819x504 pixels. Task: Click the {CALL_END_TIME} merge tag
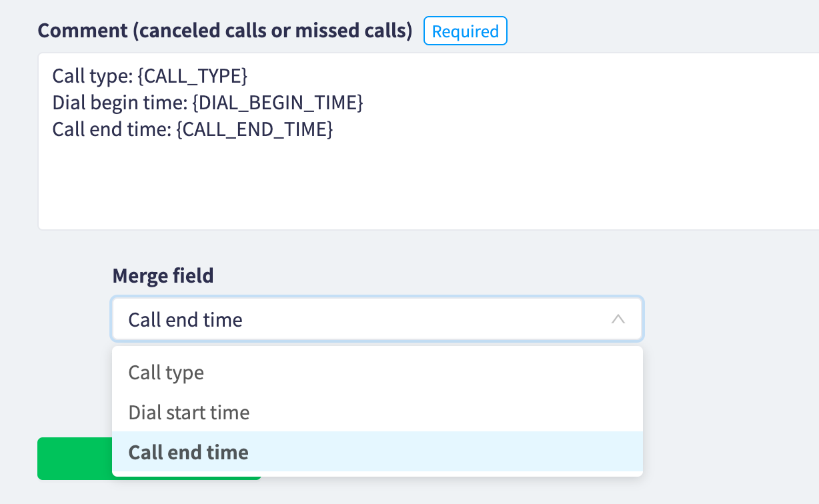point(254,129)
